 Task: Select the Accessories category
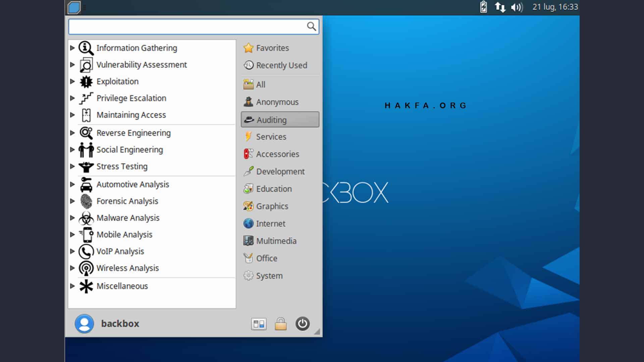click(280, 154)
